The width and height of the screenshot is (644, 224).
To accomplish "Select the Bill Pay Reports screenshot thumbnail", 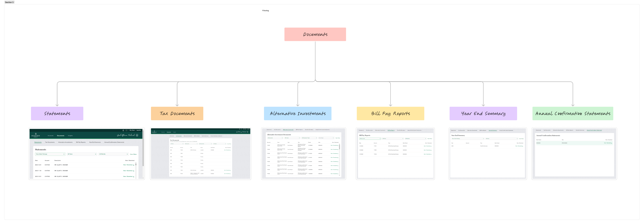I will point(395,154).
